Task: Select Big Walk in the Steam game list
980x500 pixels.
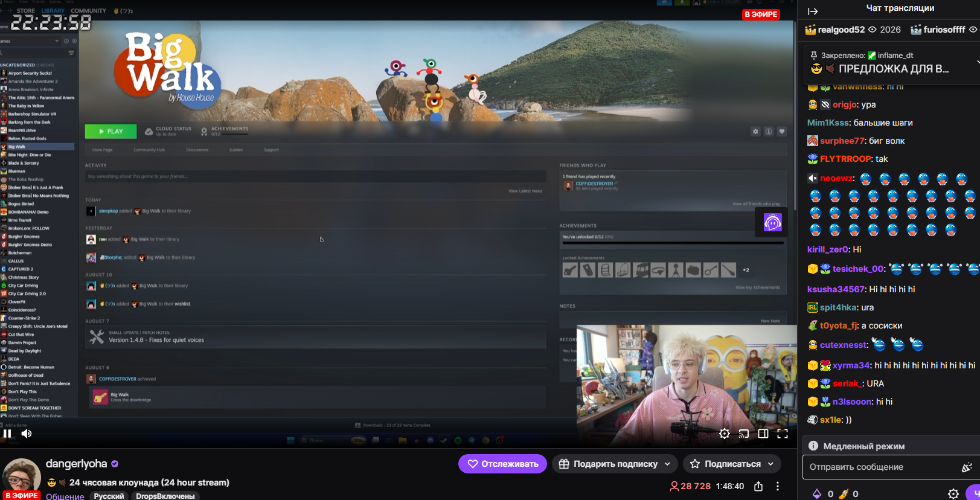Action: (x=37, y=147)
